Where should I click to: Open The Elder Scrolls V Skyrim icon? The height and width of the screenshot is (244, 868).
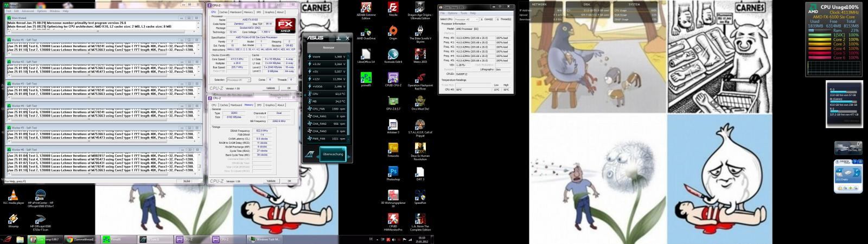pos(420,34)
